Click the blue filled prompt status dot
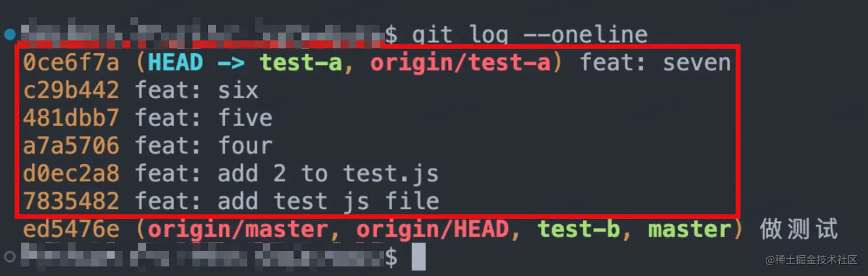Viewport: 868px width, 276px height. pos(9,34)
